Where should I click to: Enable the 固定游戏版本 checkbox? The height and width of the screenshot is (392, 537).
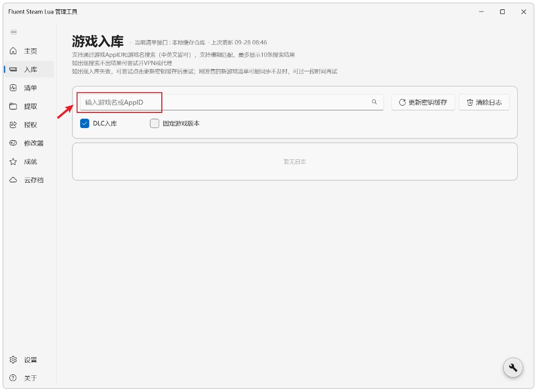tap(155, 123)
